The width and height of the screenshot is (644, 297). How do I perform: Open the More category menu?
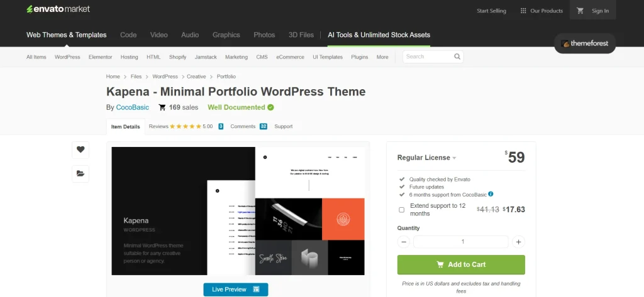(382, 57)
